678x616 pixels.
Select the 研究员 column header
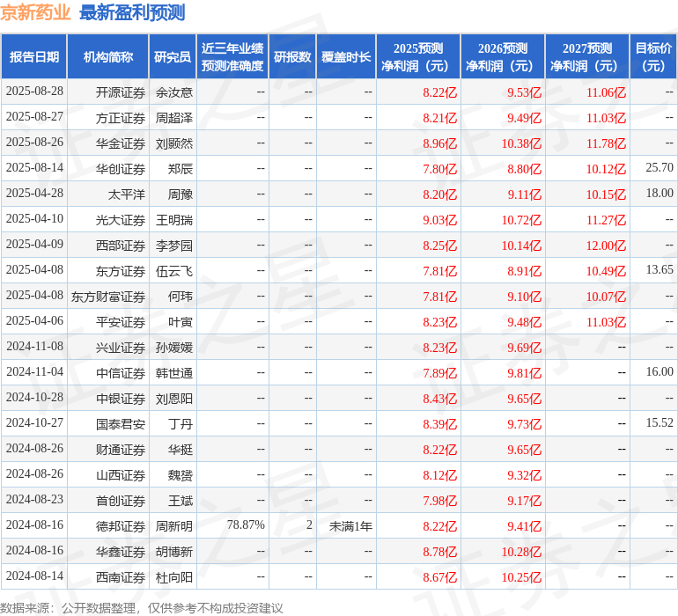pos(173,57)
